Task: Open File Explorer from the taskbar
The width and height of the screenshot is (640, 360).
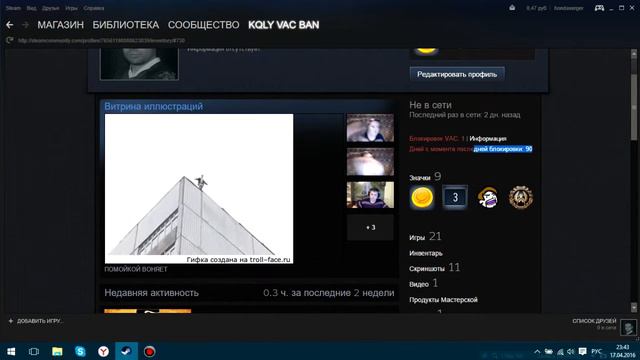Action: tap(57, 351)
